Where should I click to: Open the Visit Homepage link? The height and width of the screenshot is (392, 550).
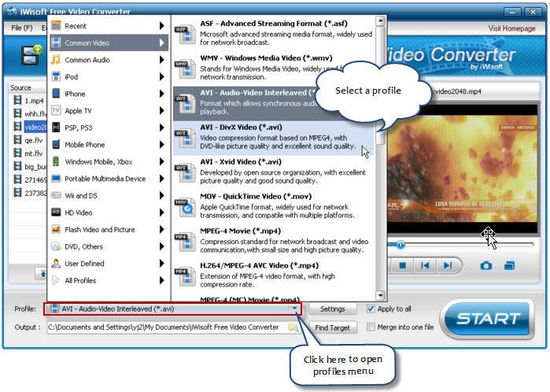pos(511,28)
